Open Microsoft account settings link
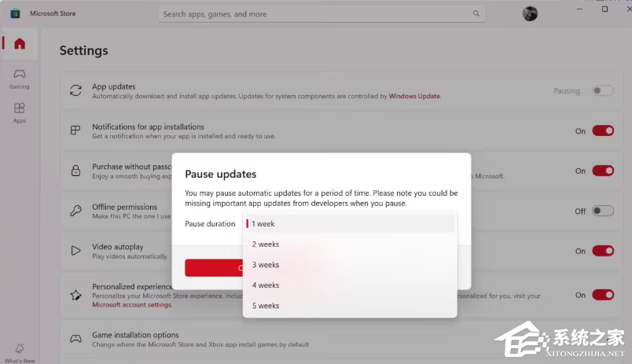The width and height of the screenshot is (632, 364). [x=132, y=305]
